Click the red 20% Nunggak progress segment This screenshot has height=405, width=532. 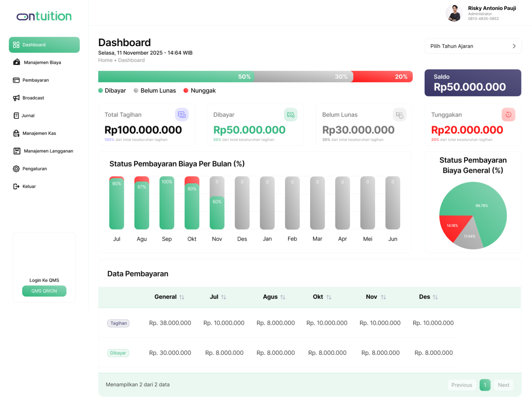[x=383, y=76]
